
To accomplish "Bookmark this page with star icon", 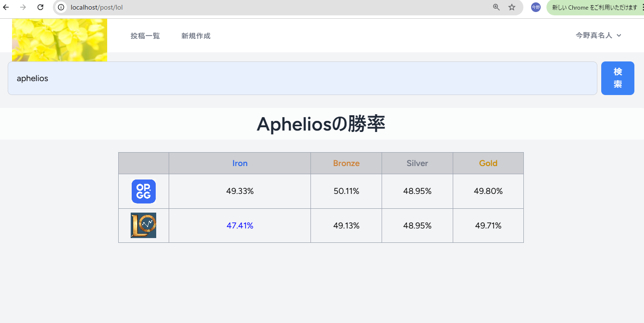I will [512, 7].
